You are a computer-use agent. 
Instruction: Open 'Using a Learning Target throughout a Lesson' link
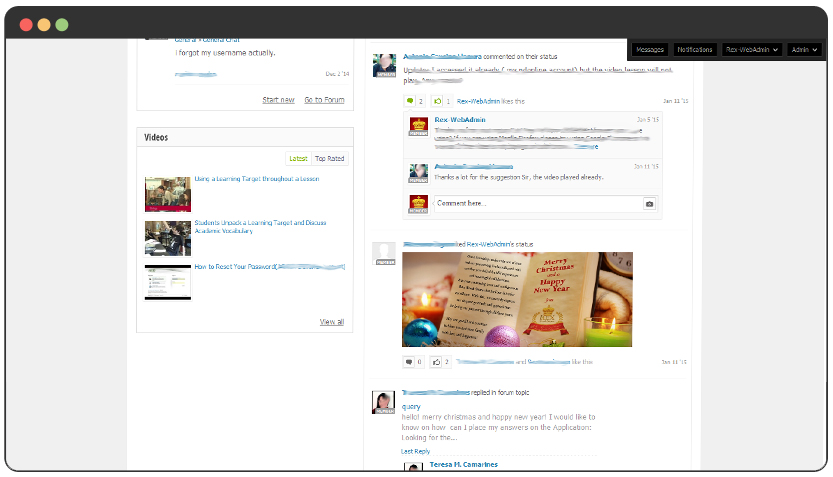click(x=257, y=179)
